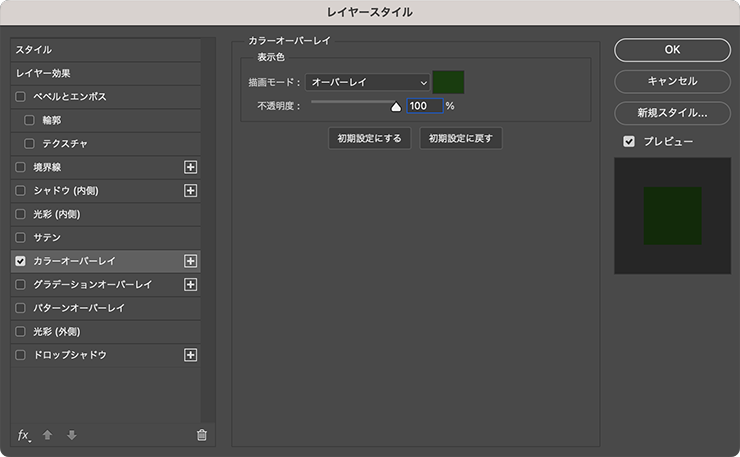Move effect down with arrow icon
The image size is (740, 457).
tap(72, 435)
